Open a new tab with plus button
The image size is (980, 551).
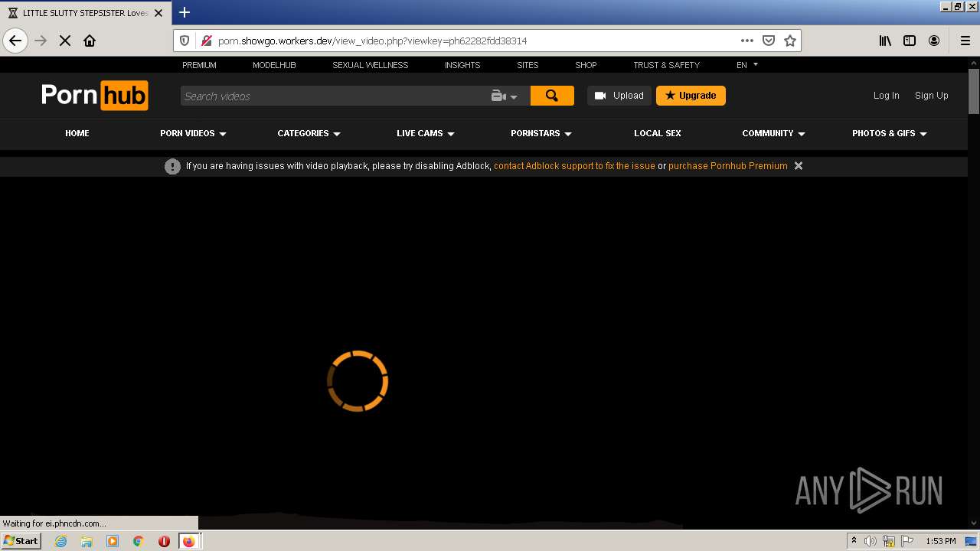[x=185, y=12]
